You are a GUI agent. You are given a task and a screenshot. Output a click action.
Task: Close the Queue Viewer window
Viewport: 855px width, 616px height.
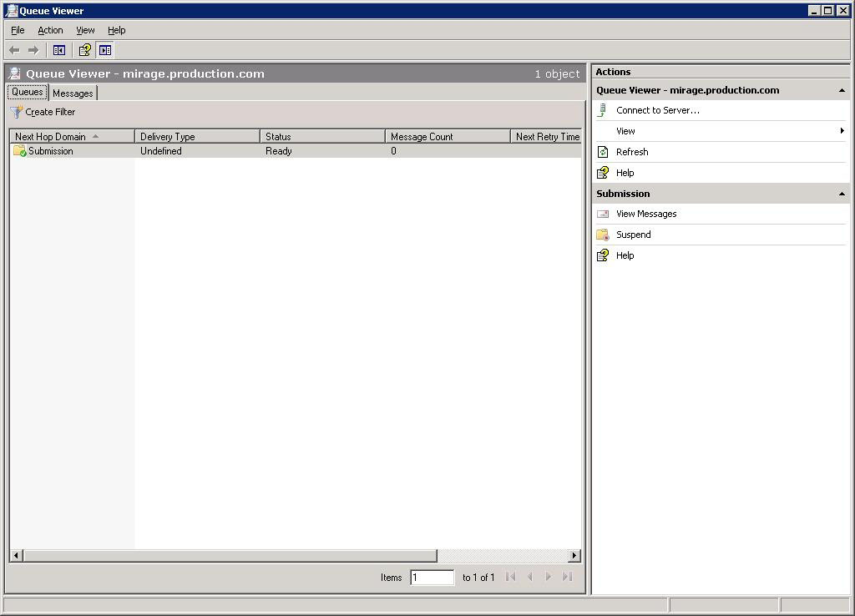(843, 10)
